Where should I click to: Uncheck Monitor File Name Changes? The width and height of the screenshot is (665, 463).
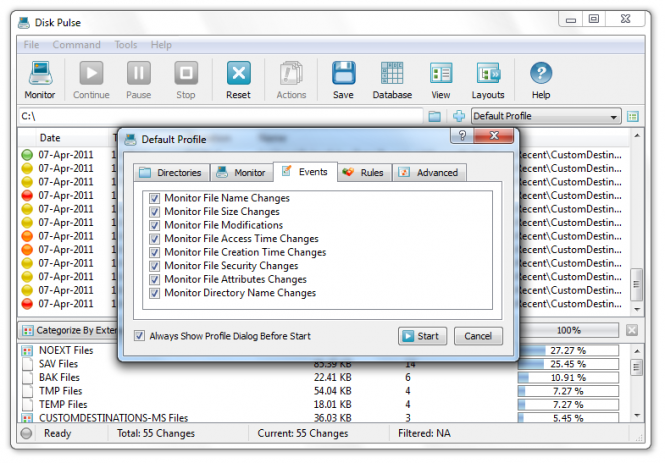154,198
